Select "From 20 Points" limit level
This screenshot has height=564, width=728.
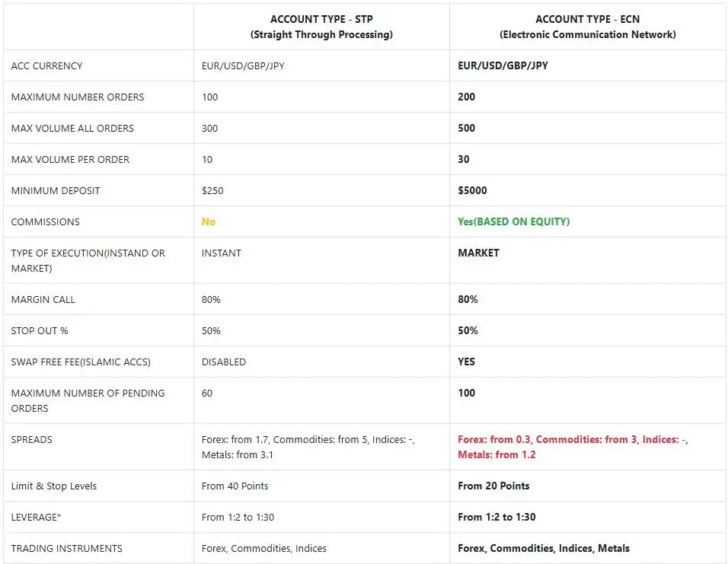tap(493, 486)
